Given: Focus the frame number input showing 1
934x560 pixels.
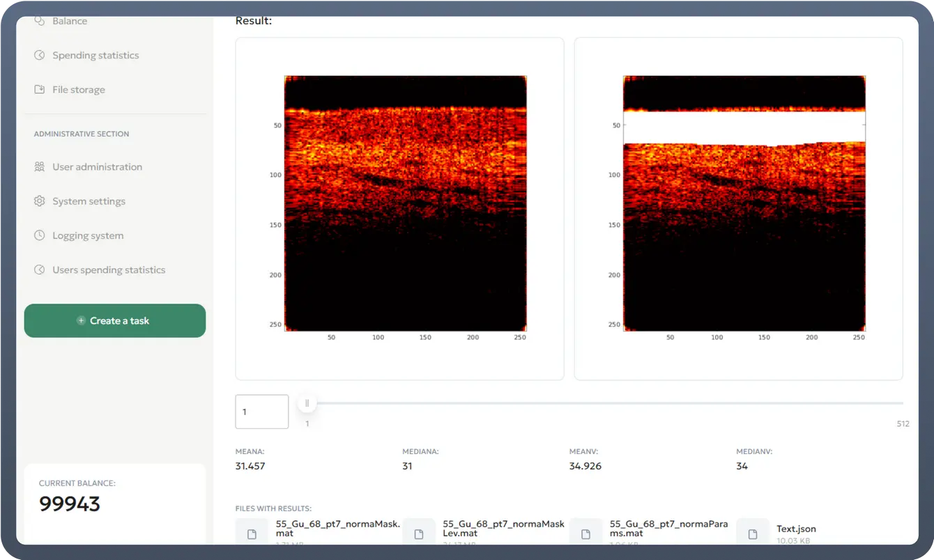Looking at the screenshot, I should click(x=262, y=412).
